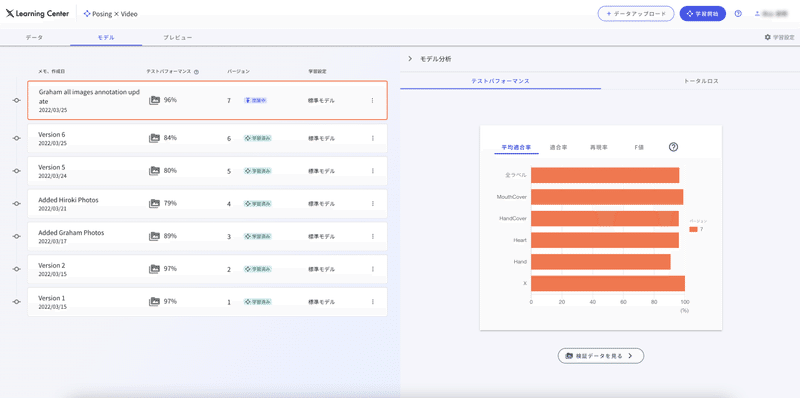The height and width of the screenshot is (398, 800).
Task: Click the 学習開始 button
Action: coord(703,14)
